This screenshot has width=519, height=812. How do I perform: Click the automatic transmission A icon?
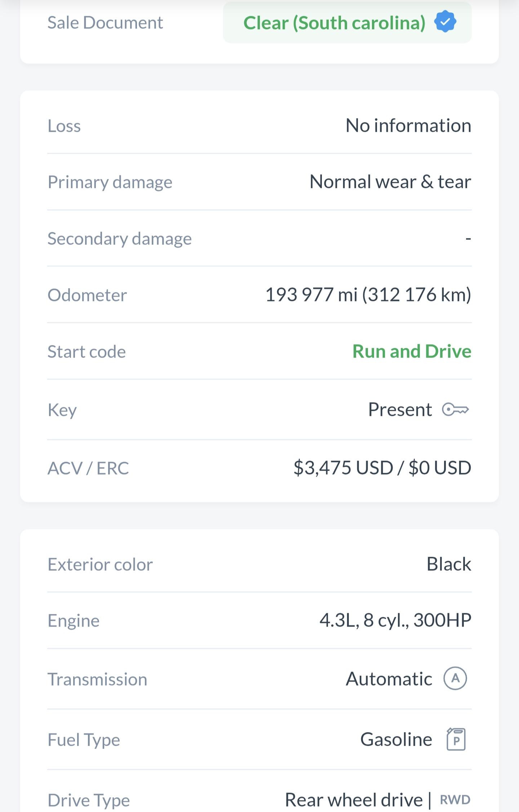(x=455, y=678)
